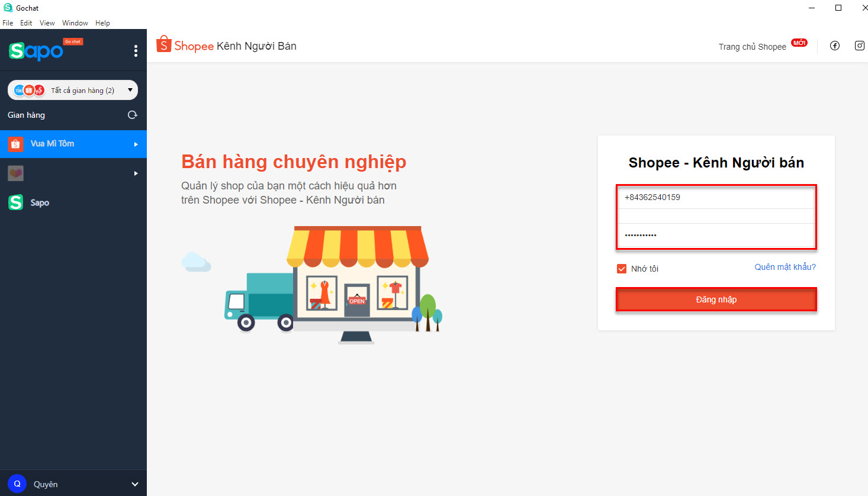Select the unnamed store with heart thumbnail
Image resolution: width=868 pixels, height=496 pixels.
tap(73, 173)
